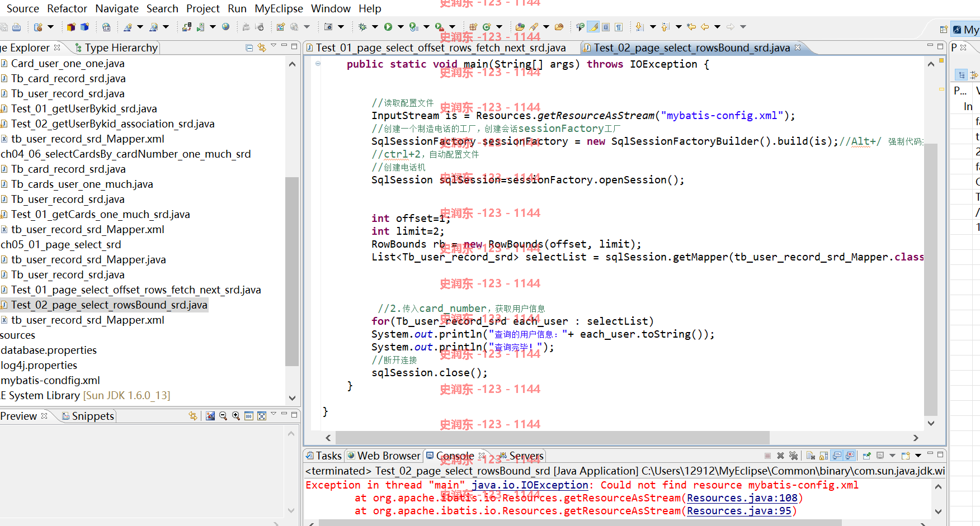
Task: Click the Debug bug icon
Action: (x=362, y=27)
